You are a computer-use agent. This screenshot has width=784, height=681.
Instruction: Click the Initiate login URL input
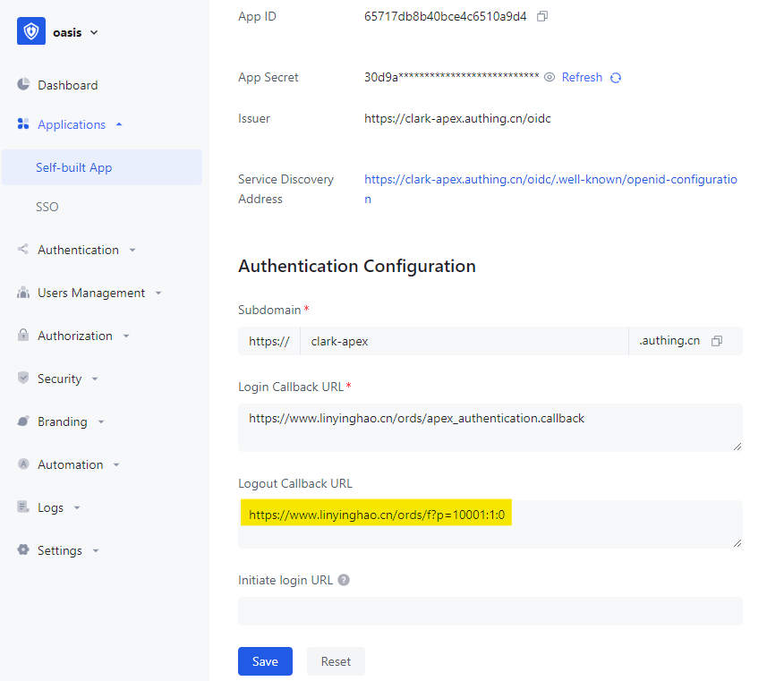490,611
